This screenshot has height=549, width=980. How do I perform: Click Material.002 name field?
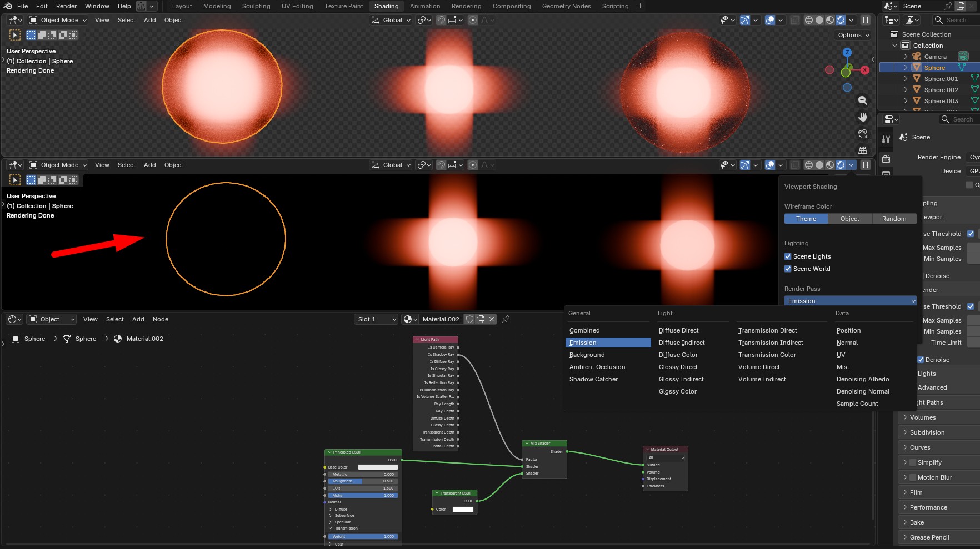pos(441,319)
